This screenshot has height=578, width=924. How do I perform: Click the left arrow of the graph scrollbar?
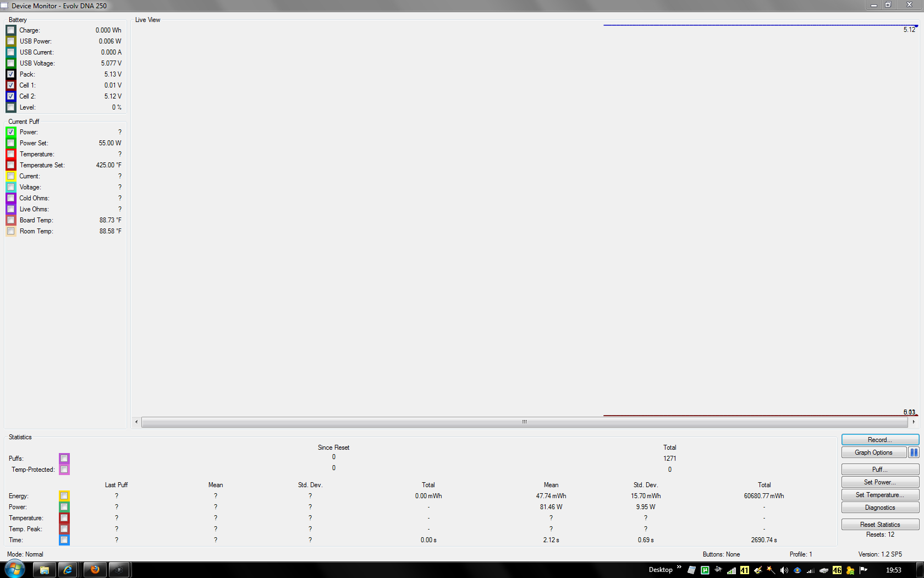tap(136, 422)
